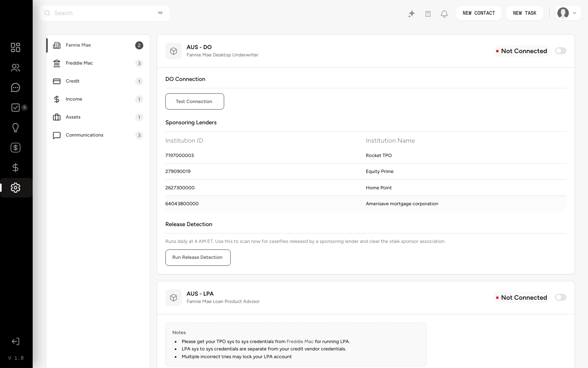Open the document notes icon in top bar
The image size is (588, 368).
pyautogui.click(x=428, y=14)
